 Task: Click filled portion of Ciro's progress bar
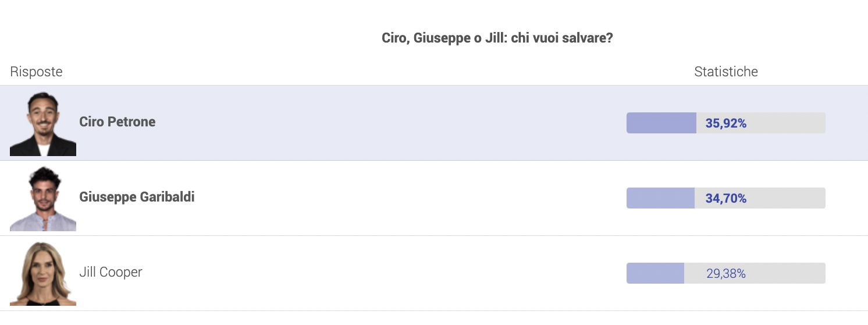pos(661,123)
